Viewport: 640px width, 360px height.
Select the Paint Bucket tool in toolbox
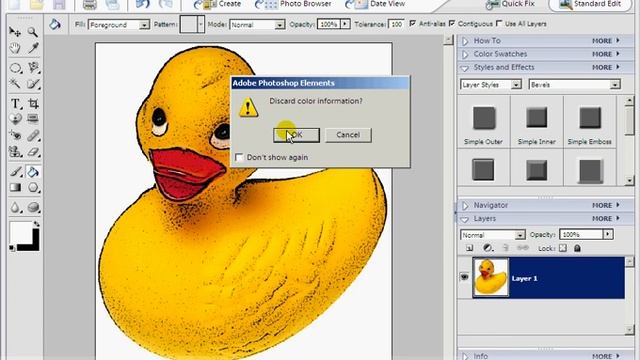click(33, 172)
